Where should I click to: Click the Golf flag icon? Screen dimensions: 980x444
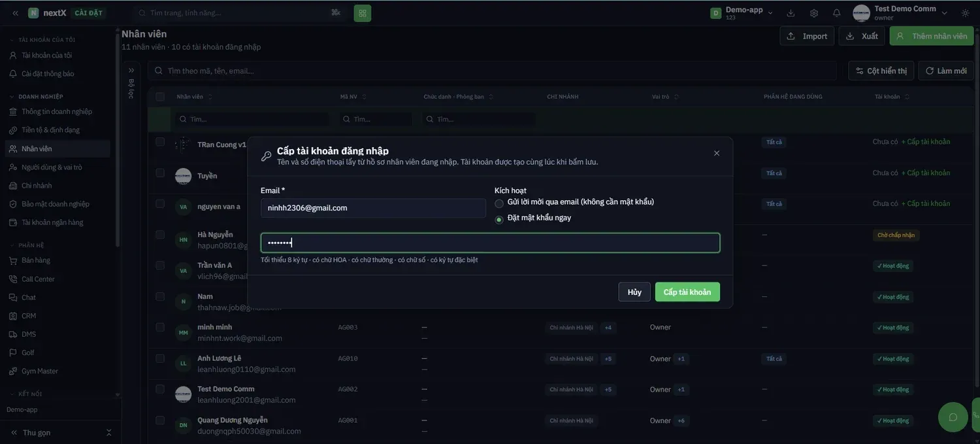13,352
